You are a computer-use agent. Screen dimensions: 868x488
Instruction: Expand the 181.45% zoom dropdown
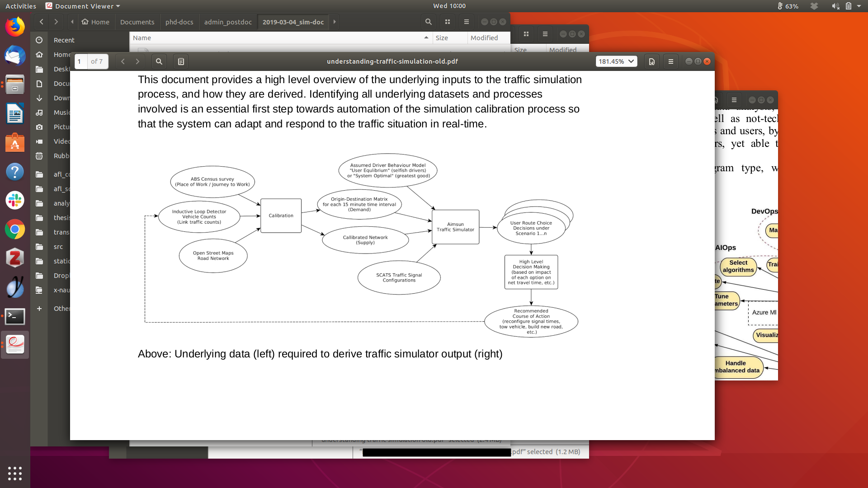tap(616, 61)
